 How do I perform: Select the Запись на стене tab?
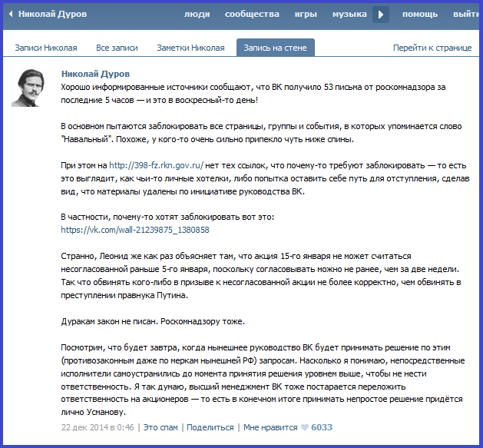[x=276, y=48]
